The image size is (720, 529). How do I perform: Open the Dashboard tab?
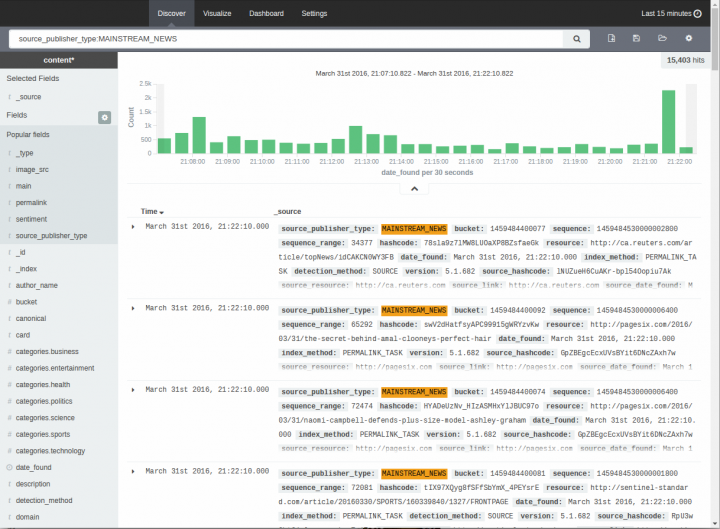[x=266, y=14]
